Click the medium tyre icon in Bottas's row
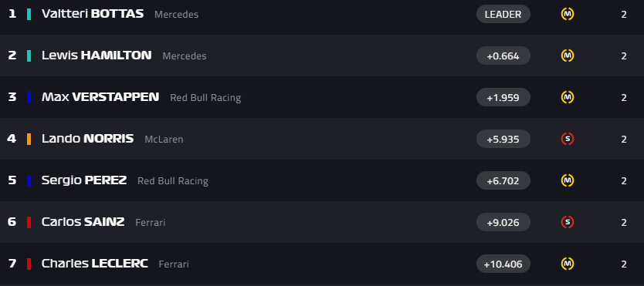 (568, 15)
